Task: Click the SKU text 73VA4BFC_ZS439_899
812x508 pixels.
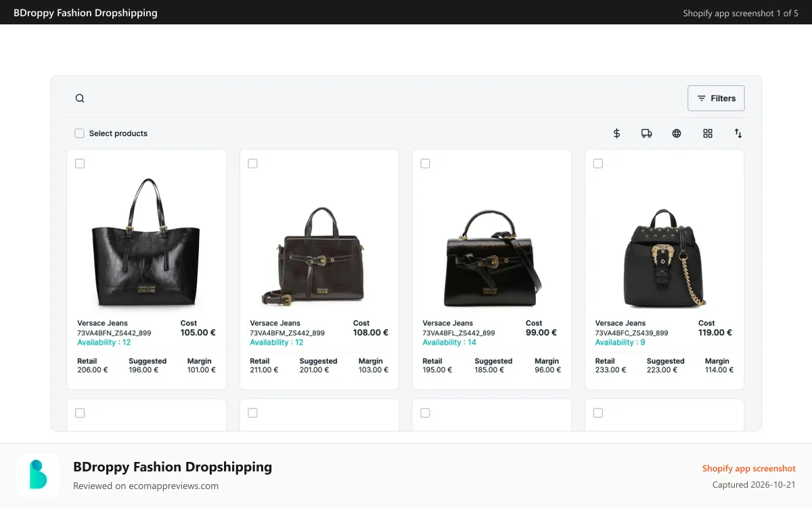Action: coord(631,333)
